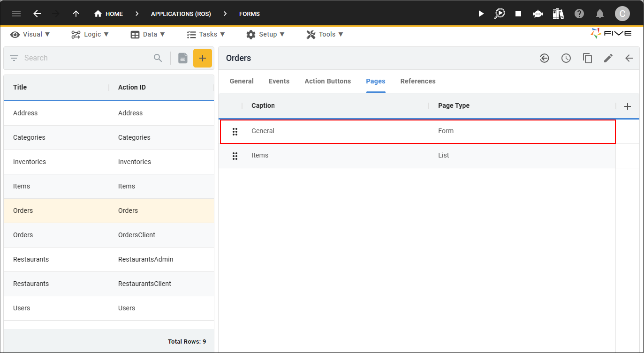This screenshot has height=353, width=644.
Task: Open the Tasks dropdown menu
Action: click(x=206, y=34)
